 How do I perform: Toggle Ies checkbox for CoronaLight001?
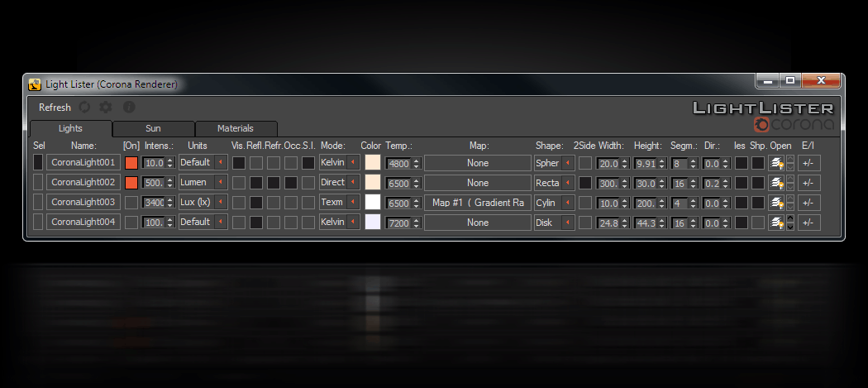[742, 163]
